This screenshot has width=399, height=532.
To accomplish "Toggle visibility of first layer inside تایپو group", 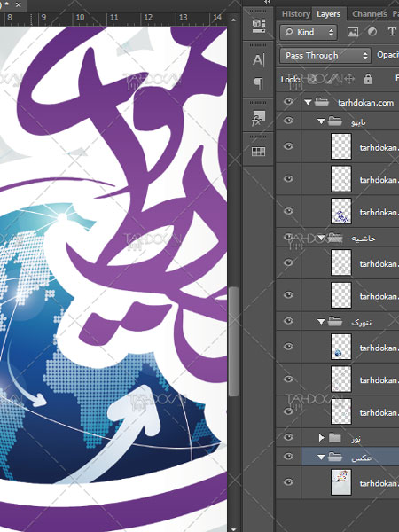I will (288, 146).
